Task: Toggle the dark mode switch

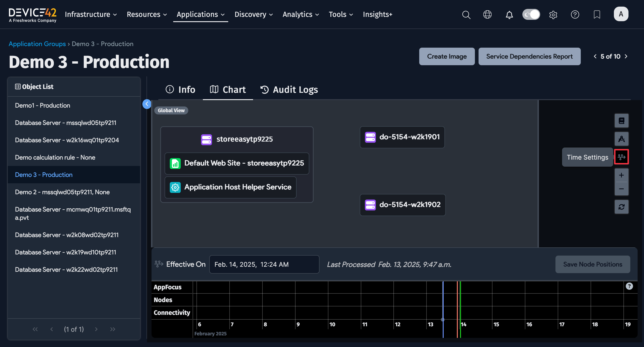Action: (x=531, y=15)
